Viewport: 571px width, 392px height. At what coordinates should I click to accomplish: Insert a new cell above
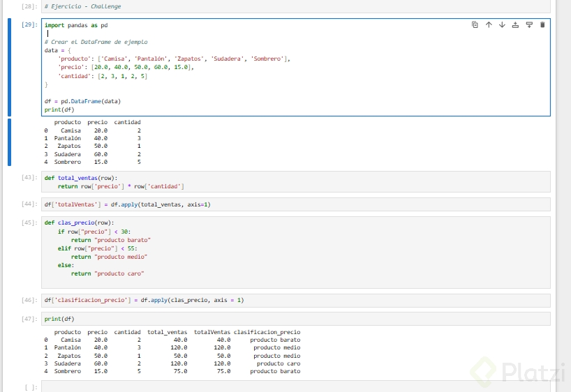pyautogui.click(x=515, y=25)
